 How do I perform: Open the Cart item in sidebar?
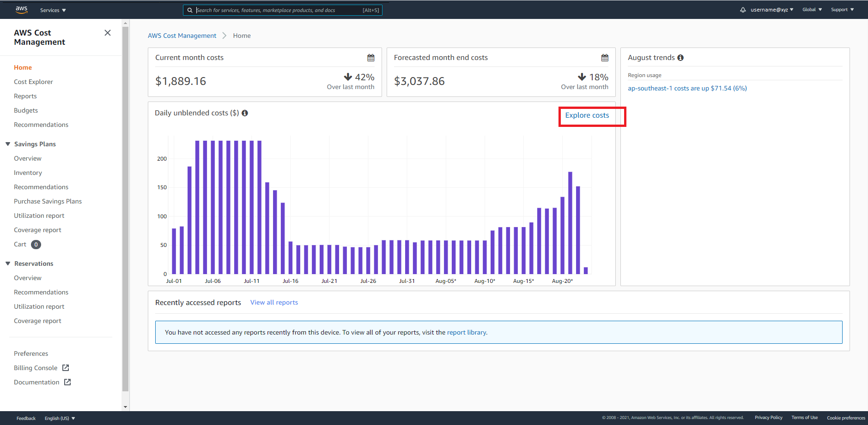point(20,244)
